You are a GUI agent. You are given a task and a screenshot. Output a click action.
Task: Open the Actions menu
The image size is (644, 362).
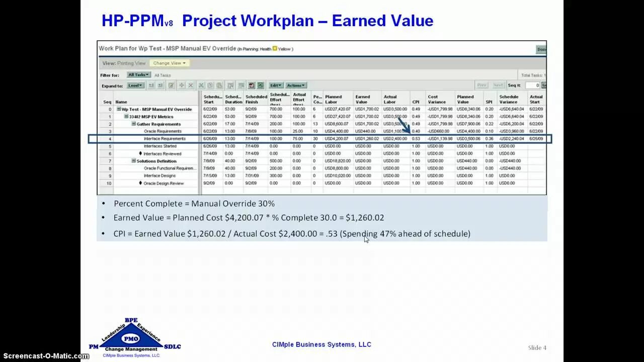pos(295,85)
